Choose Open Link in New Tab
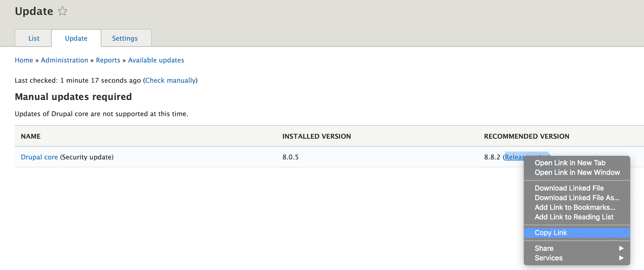644x270 pixels. pyautogui.click(x=570, y=163)
